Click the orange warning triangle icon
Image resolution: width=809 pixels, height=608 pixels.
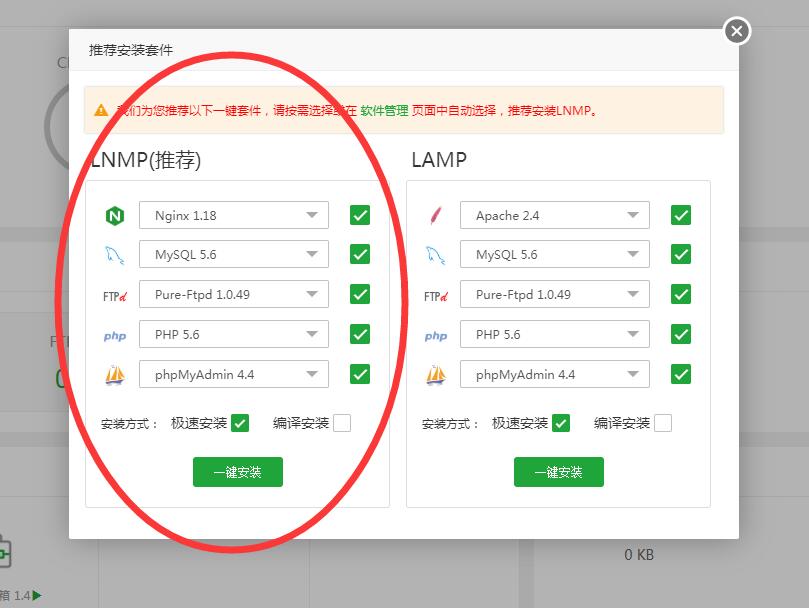(101, 110)
